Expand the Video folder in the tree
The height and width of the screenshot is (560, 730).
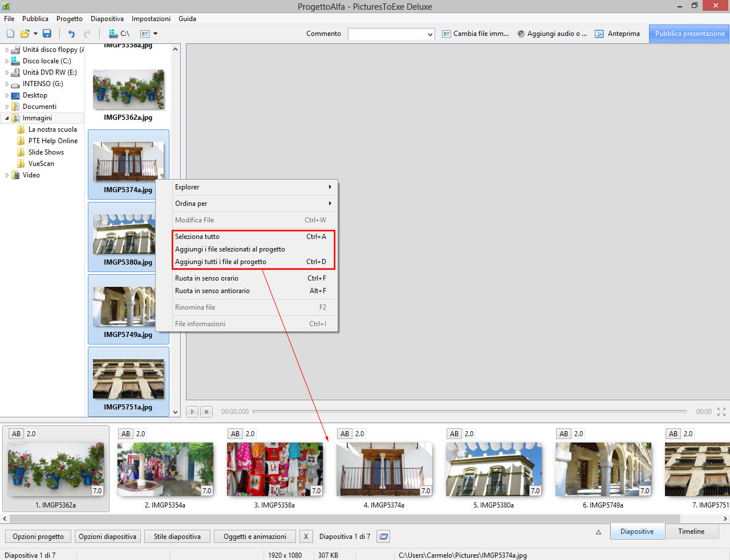[7, 175]
